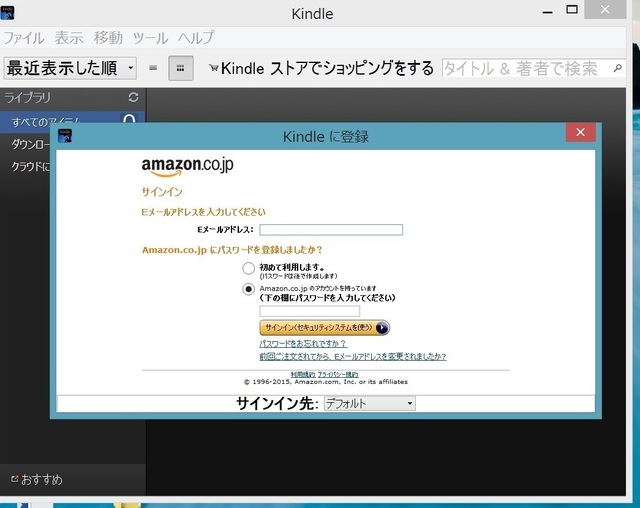Screen dimensions: 640x508
Task: Open the ファイル menu
Action: [24, 38]
